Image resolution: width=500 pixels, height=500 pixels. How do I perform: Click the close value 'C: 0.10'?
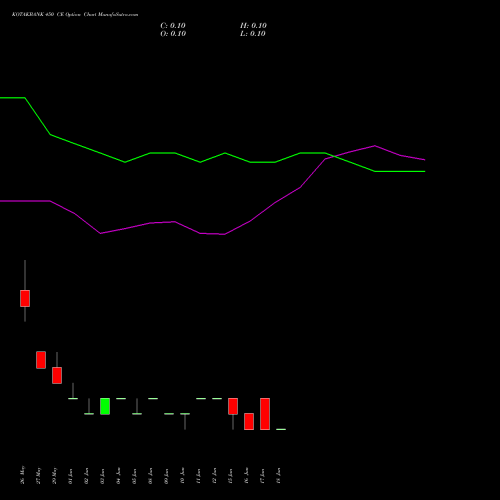coord(173,26)
